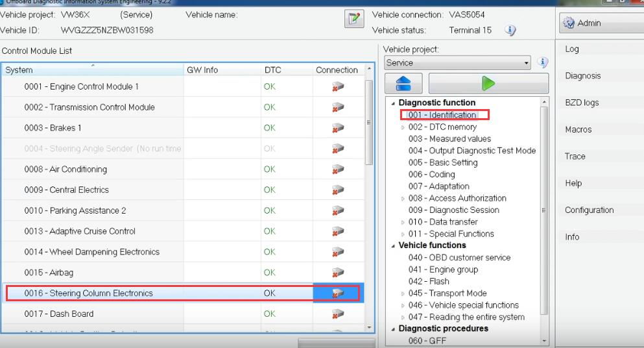Collapse the Vehicle functions tree node
This screenshot has height=348, width=644.
click(393, 246)
